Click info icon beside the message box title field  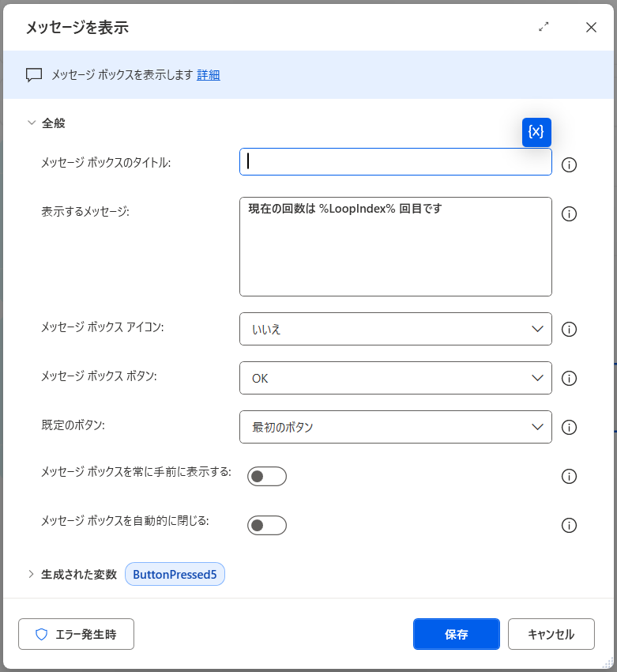click(569, 165)
